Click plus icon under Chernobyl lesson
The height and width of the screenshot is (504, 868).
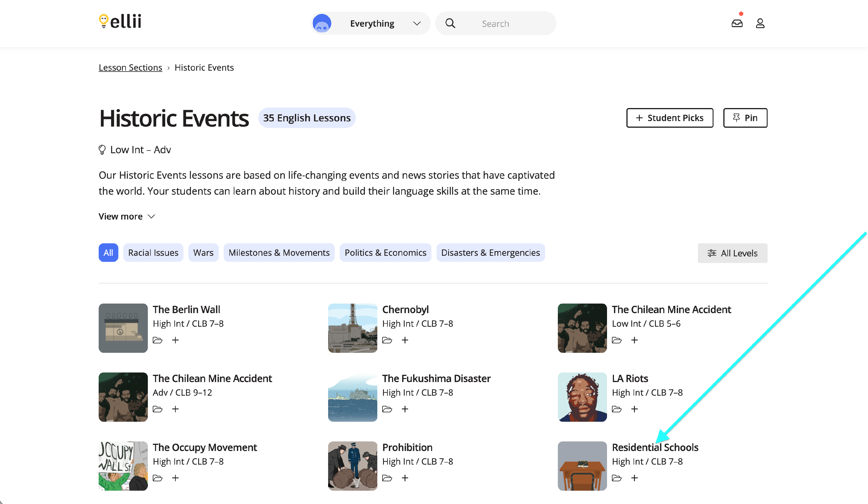[x=405, y=340]
